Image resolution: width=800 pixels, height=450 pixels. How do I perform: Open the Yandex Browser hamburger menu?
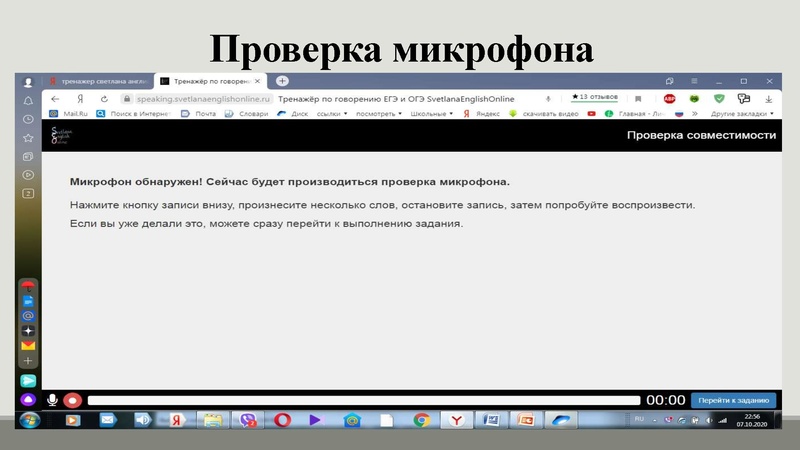click(x=694, y=81)
